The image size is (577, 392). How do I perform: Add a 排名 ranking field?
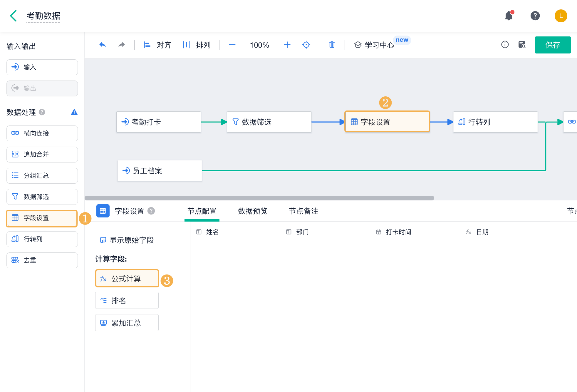(127, 301)
